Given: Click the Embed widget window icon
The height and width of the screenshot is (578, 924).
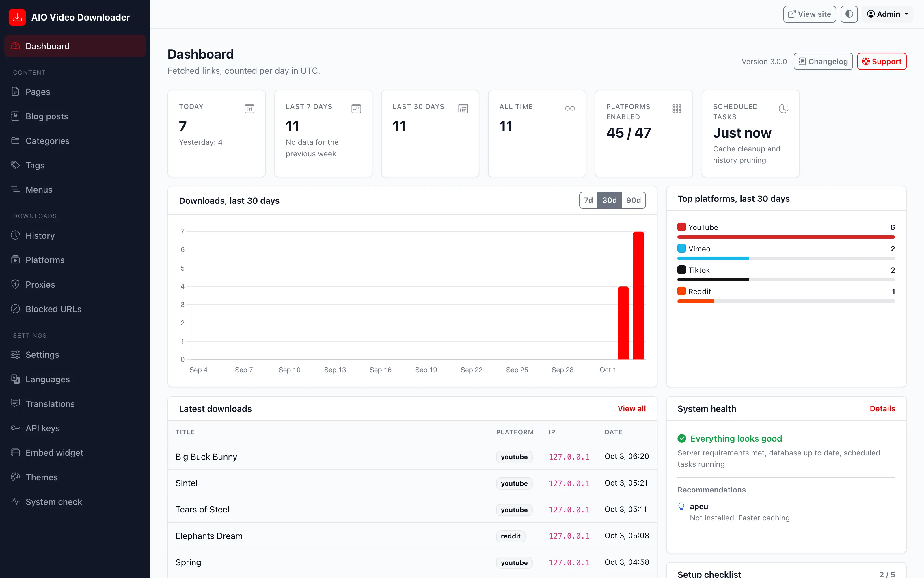Looking at the screenshot, I should coord(15,452).
